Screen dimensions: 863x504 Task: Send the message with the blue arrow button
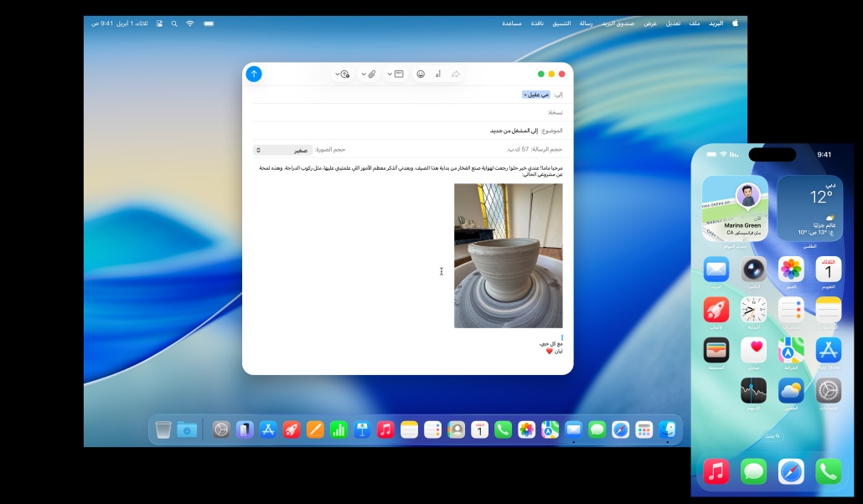click(x=254, y=74)
